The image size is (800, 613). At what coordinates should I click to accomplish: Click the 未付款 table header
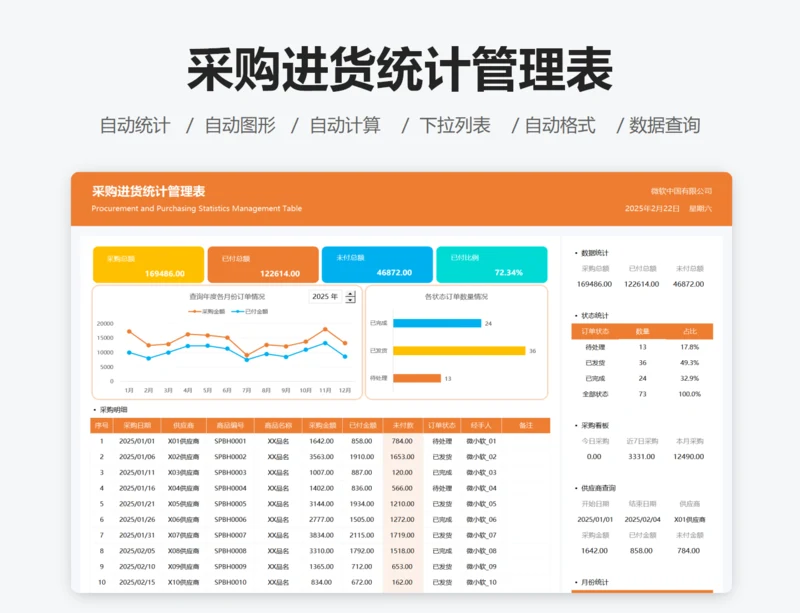point(403,425)
